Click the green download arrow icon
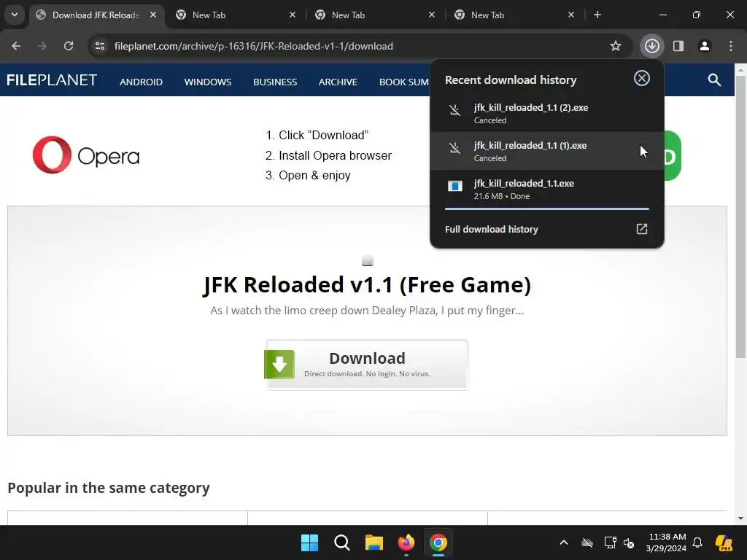 pyautogui.click(x=279, y=365)
